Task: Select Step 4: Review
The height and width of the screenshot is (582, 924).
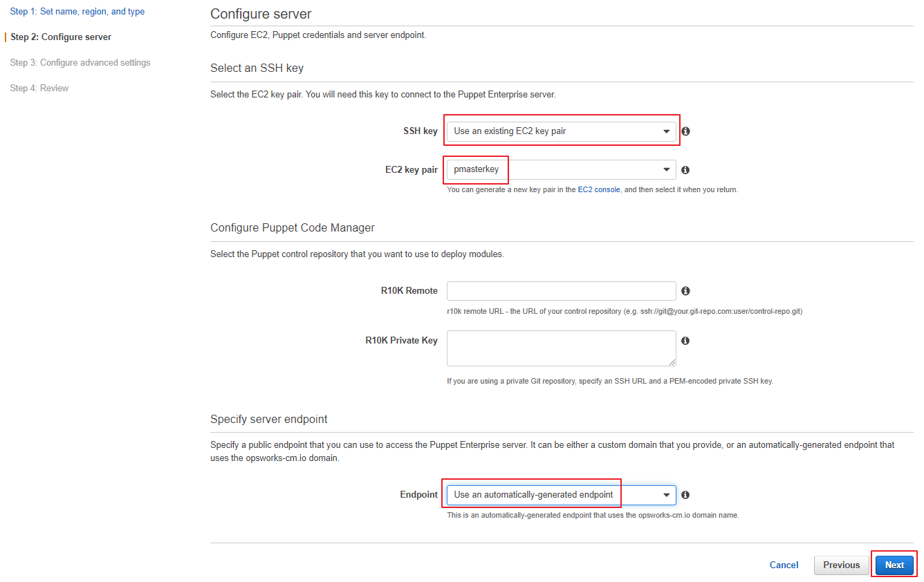Action: pos(39,88)
